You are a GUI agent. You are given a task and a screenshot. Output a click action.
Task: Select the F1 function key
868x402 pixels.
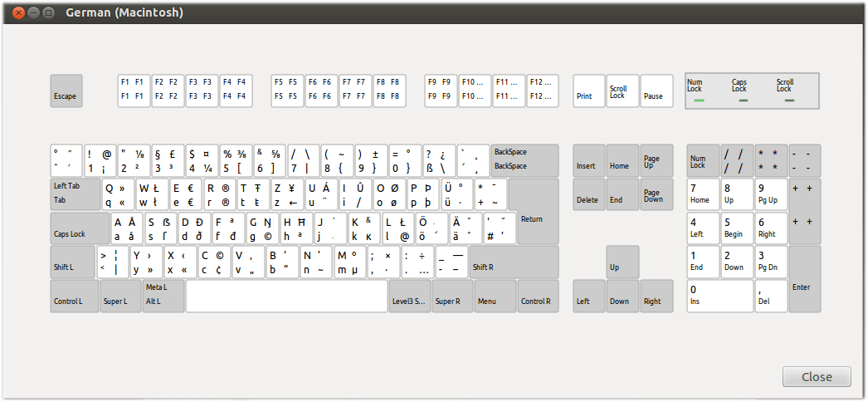[x=134, y=91]
